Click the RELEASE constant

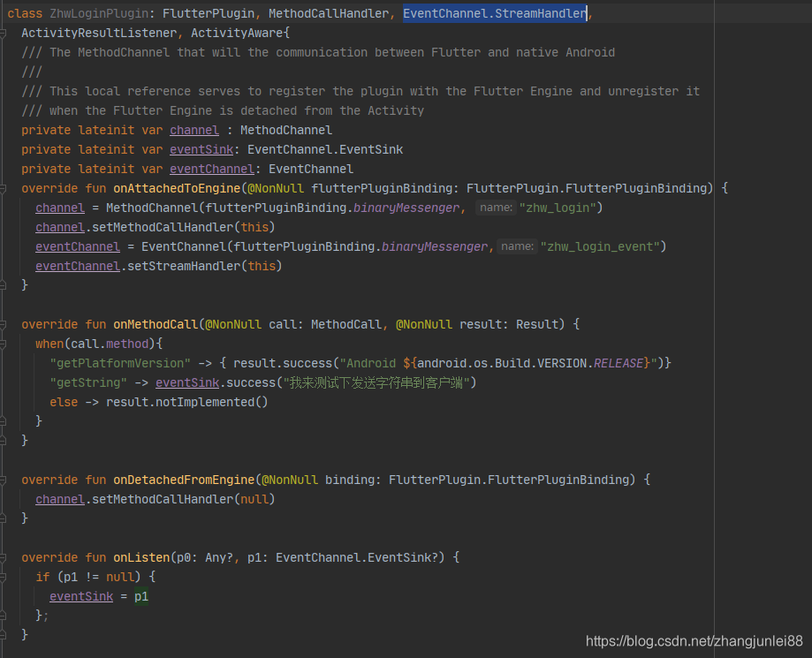click(618, 363)
